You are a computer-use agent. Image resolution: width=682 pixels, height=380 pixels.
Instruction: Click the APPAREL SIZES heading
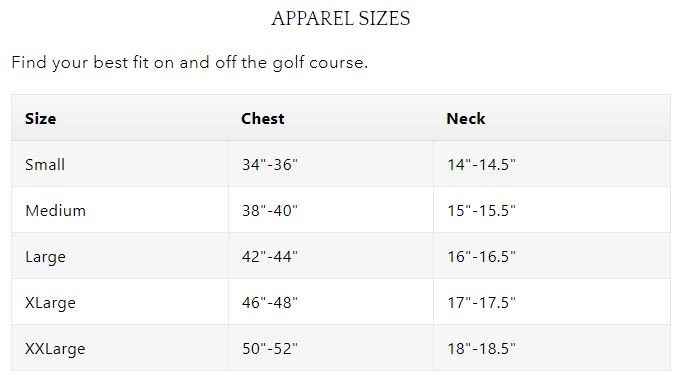tap(341, 19)
